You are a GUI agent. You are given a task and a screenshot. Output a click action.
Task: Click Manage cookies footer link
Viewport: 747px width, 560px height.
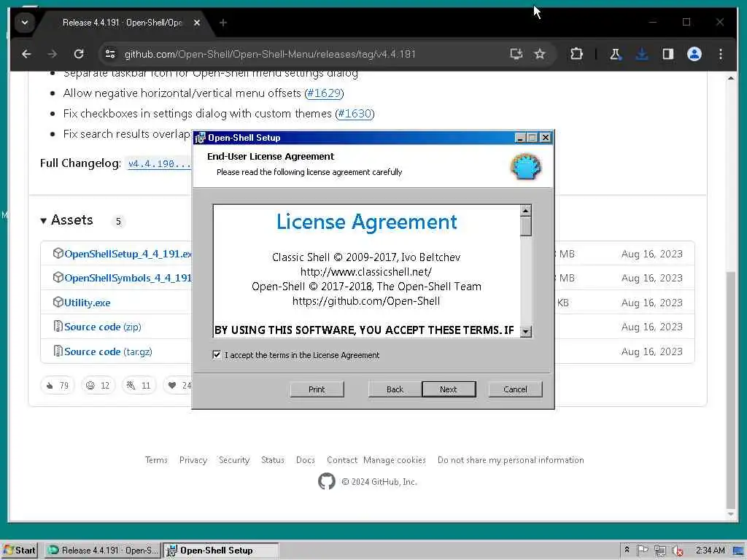coord(395,460)
